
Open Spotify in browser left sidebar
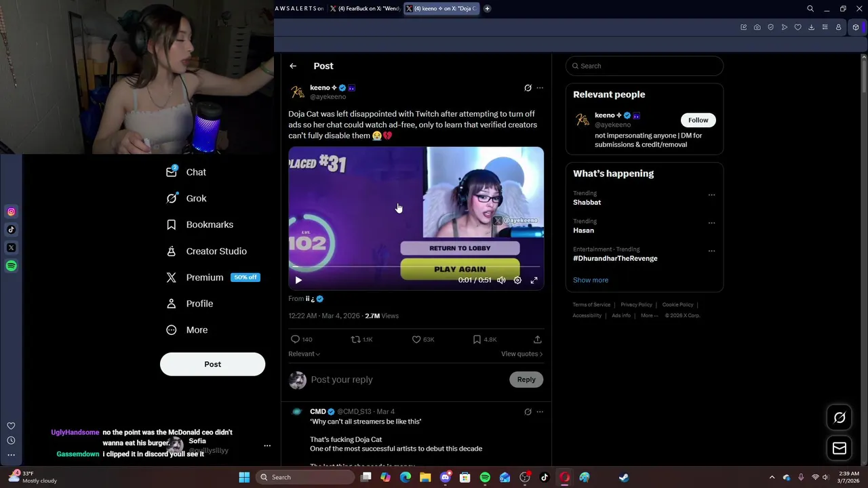point(11,266)
